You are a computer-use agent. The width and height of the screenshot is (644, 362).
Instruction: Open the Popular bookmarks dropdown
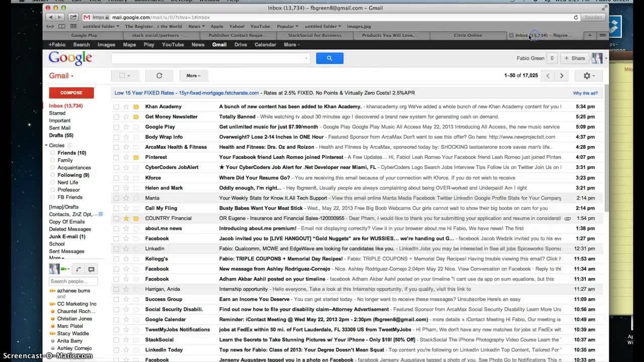coord(287,26)
